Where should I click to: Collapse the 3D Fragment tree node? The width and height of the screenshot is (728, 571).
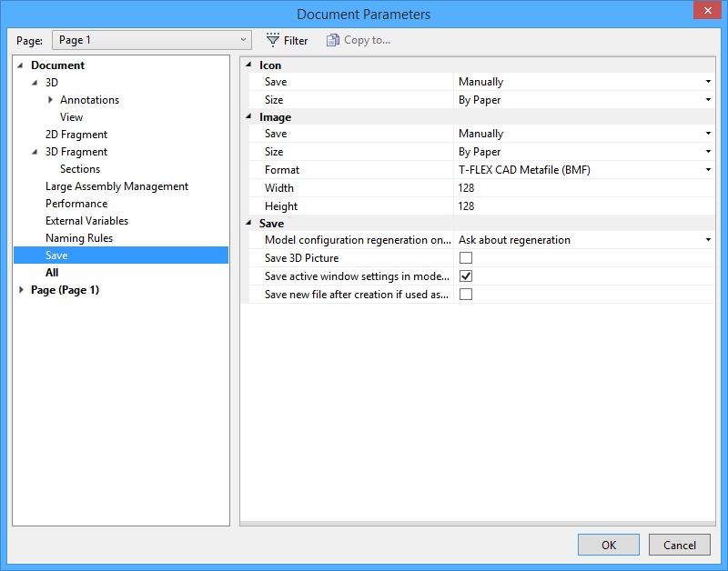pyautogui.click(x=36, y=152)
